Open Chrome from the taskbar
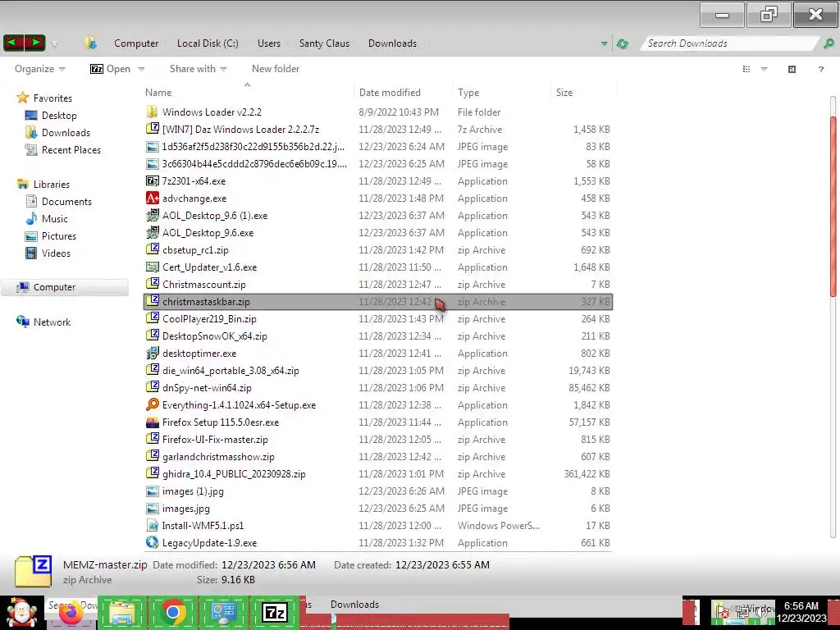This screenshot has height=630, width=840. click(x=172, y=612)
